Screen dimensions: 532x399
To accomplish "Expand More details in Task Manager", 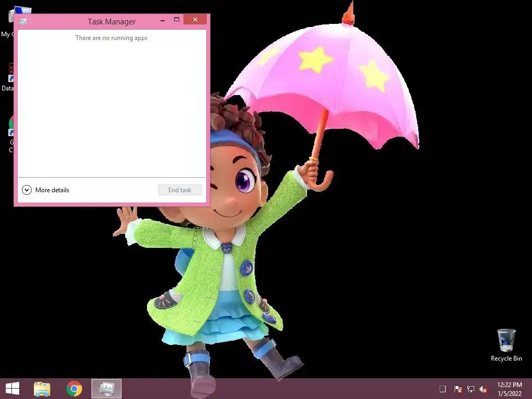I will coord(46,190).
